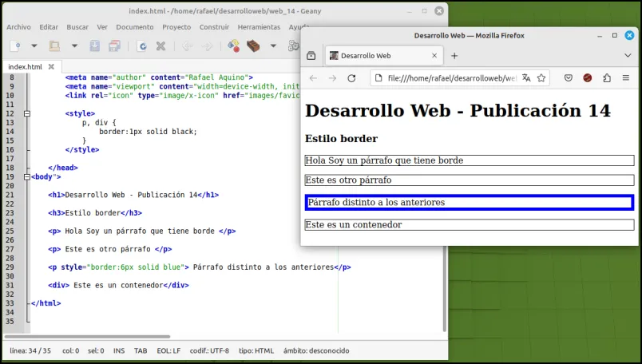Open the new-file template dropdown arrow
Screen dimensions: 642x364
pos(34,45)
